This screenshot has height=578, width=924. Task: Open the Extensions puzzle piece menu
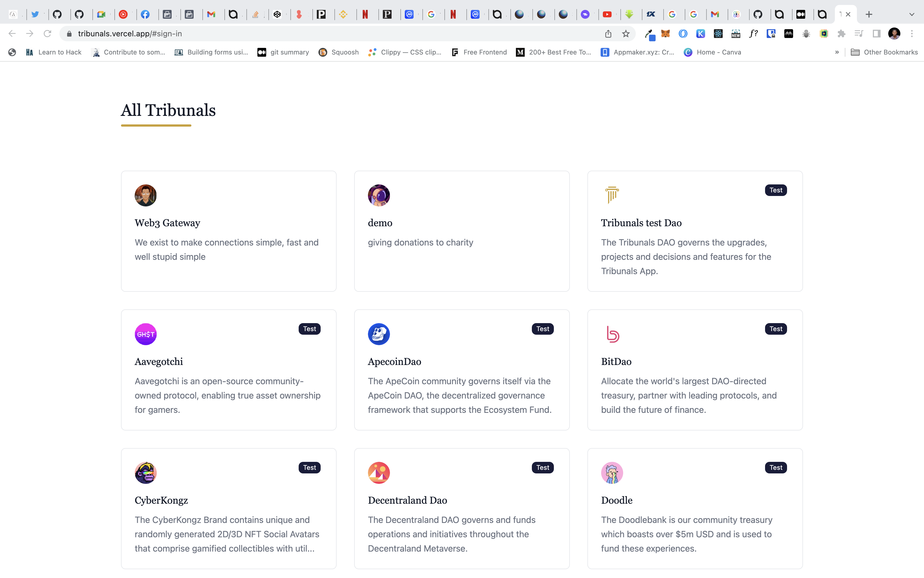pos(841,34)
